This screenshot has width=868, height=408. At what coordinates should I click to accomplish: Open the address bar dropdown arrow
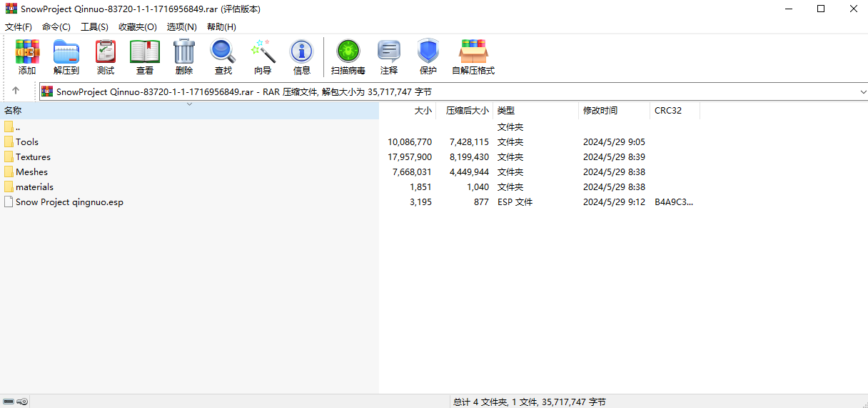[x=863, y=91]
